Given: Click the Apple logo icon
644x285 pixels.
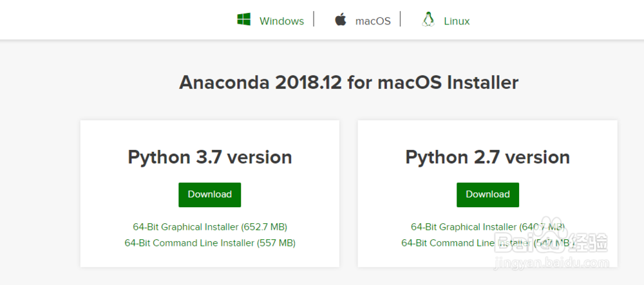Looking at the screenshot, I should point(341,19).
